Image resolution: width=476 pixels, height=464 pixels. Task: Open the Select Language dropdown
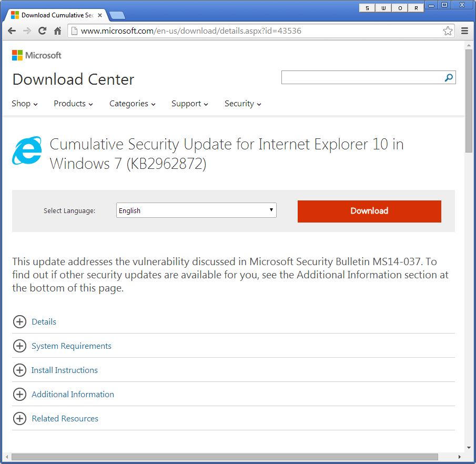point(196,210)
